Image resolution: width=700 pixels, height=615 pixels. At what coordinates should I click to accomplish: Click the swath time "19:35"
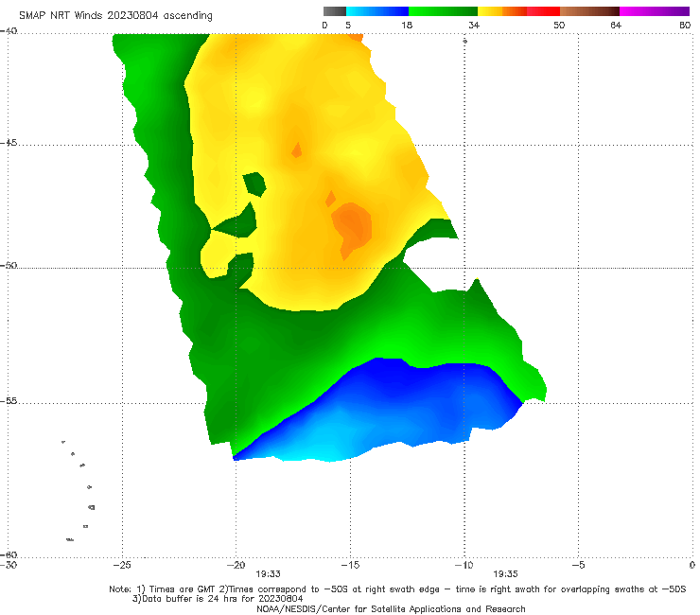tap(505, 574)
